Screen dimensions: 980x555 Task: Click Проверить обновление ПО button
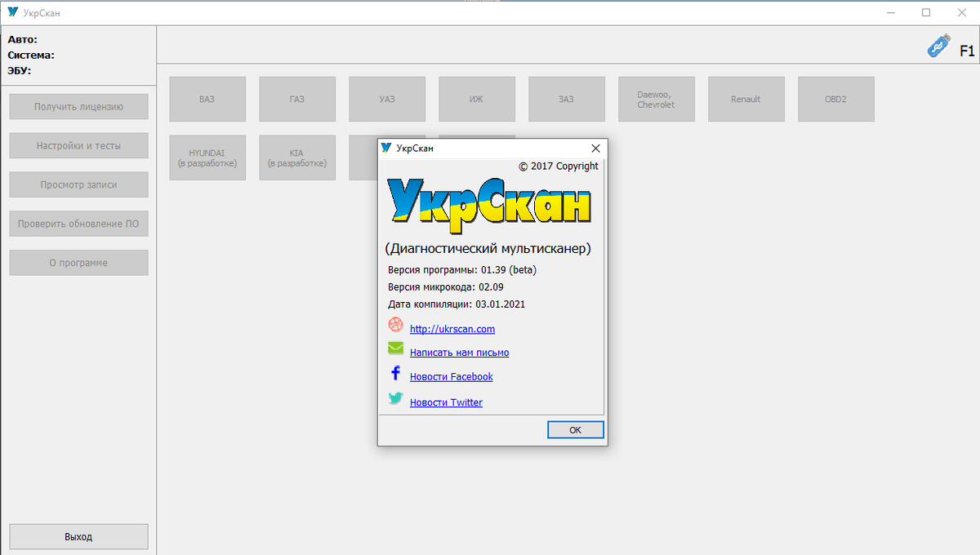coord(78,224)
